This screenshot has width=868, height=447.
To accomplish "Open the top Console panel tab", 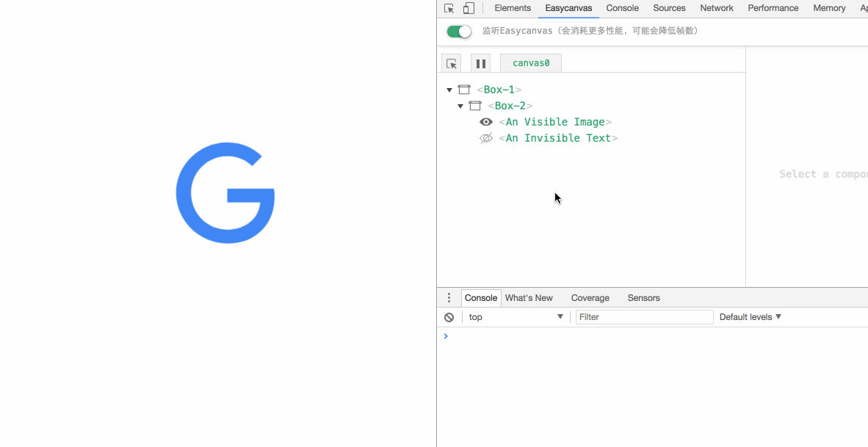I will click(x=622, y=8).
